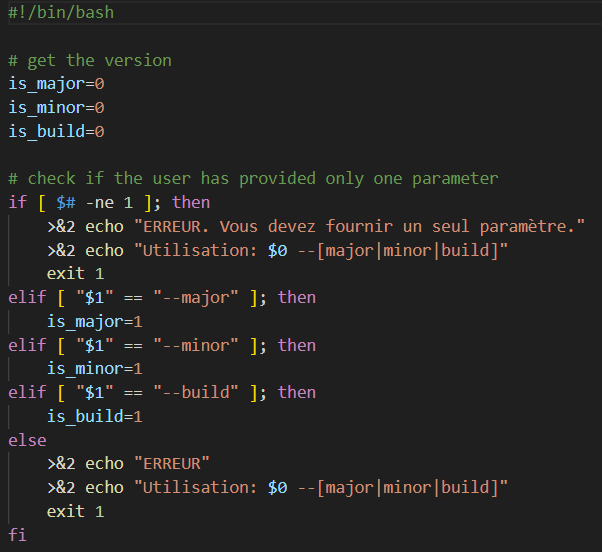Click the second 'Utilisation: $0' echo line

click(277, 488)
